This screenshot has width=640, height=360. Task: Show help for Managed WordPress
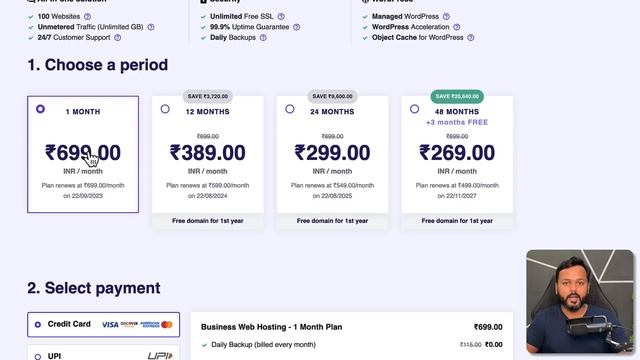[x=446, y=17]
